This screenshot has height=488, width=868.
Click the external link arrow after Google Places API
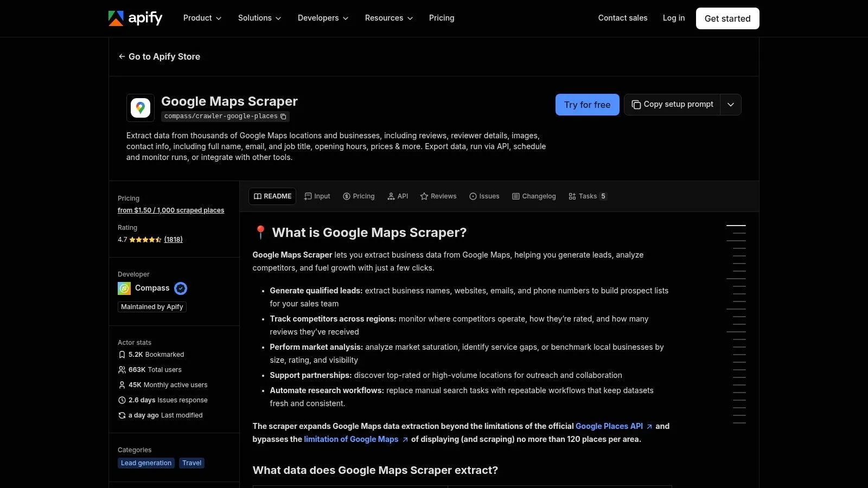(649, 427)
